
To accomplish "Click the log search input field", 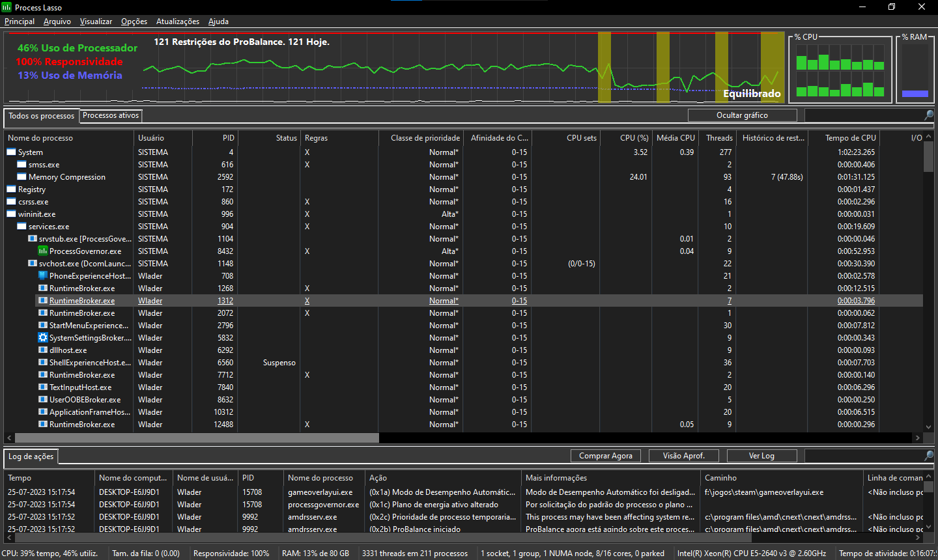I will pyautogui.click(x=864, y=456).
